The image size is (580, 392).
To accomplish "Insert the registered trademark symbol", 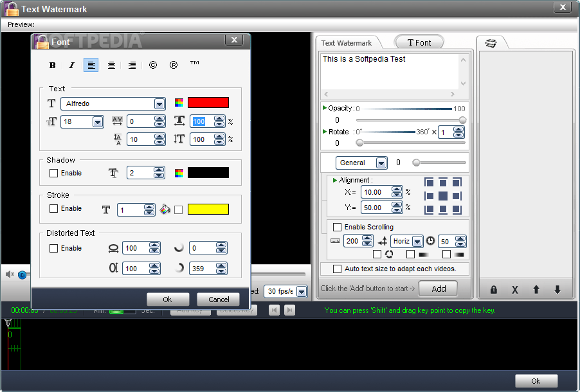I will point(174,65).
